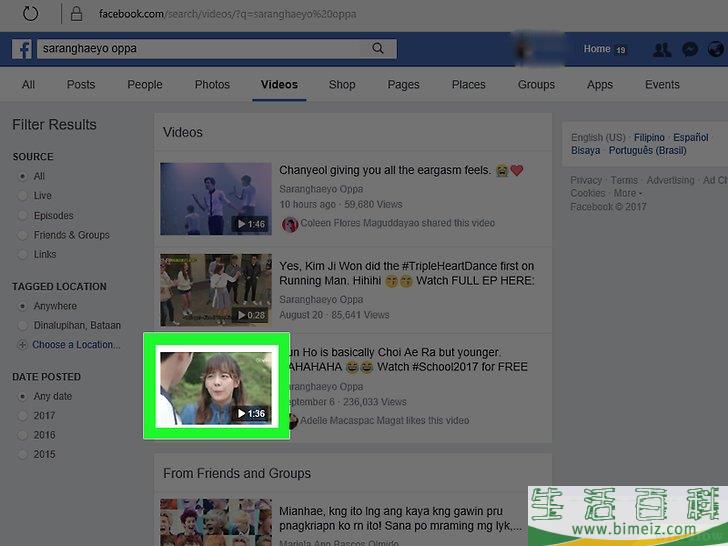Switch to the All search tab
This screenshot has height=546, width=728.
[x=28, y=84]
